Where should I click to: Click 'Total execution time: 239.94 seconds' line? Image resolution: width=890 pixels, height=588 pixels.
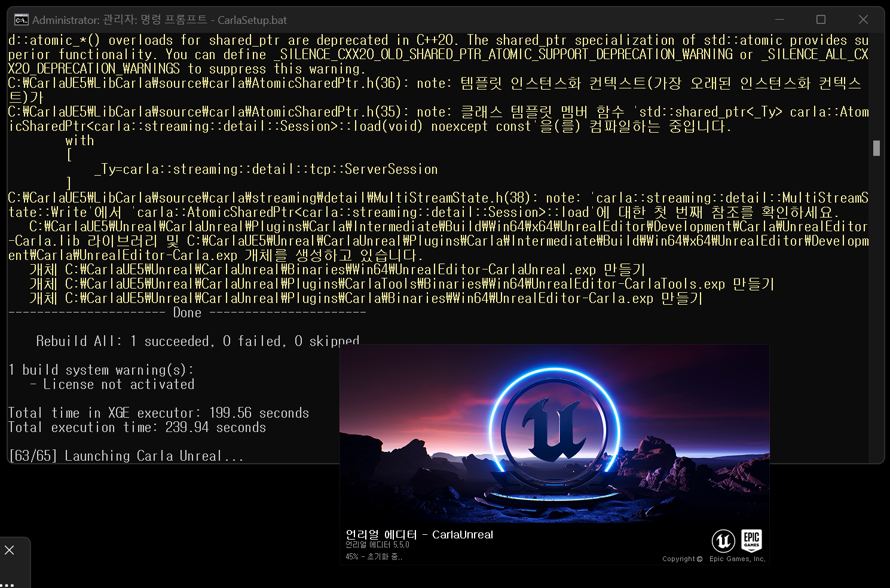pyautogui.click(x=137, y=427)
